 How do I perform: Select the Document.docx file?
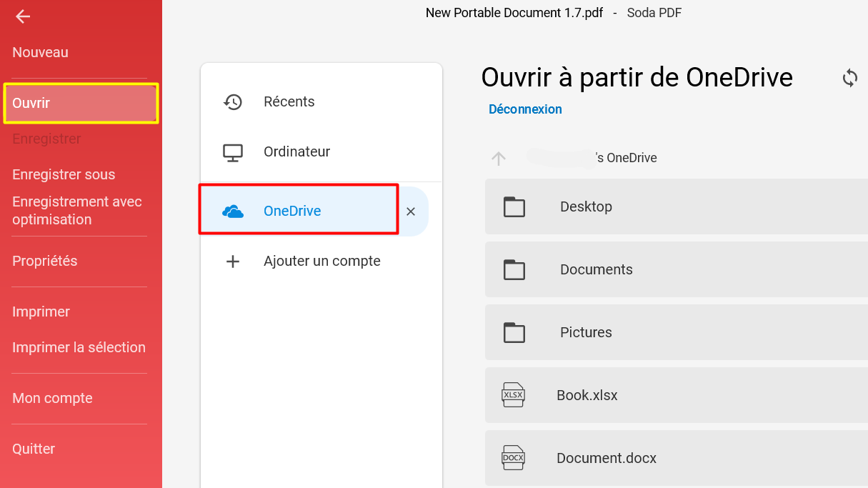point(677,458)
